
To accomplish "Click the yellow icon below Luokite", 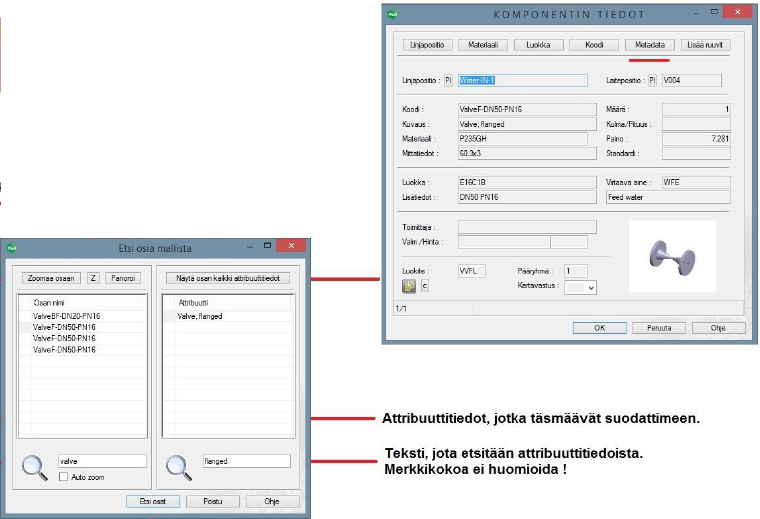I will coord(408,287).
